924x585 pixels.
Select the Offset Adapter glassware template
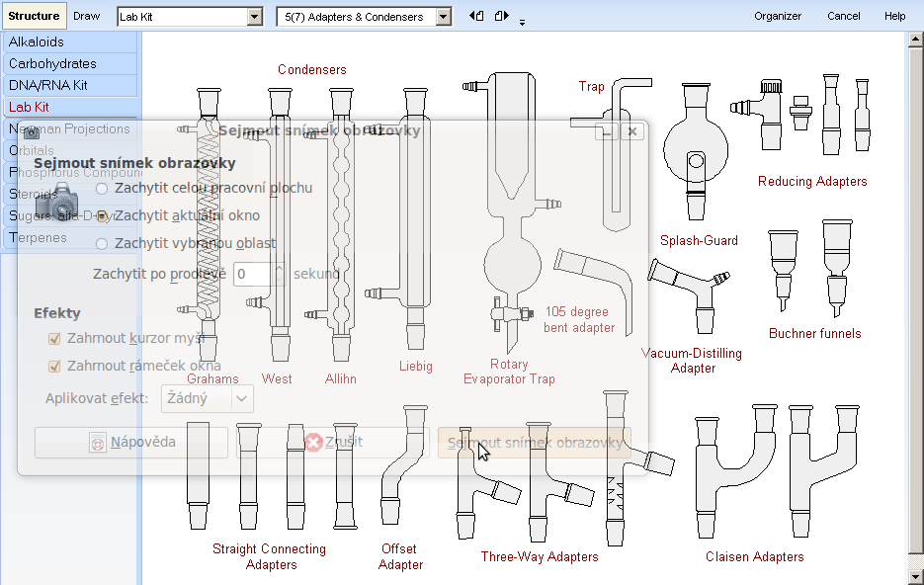pyautogui.click(x=403, y=464)
